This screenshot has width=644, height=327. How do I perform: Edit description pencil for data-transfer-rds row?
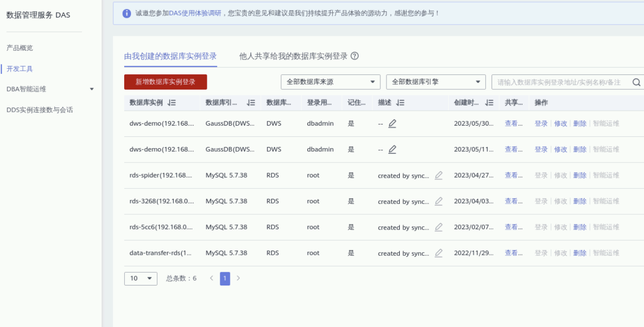438,253
